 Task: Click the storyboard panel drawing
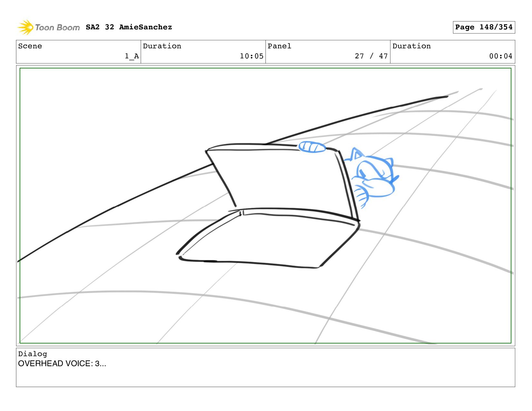click(265, 206)
